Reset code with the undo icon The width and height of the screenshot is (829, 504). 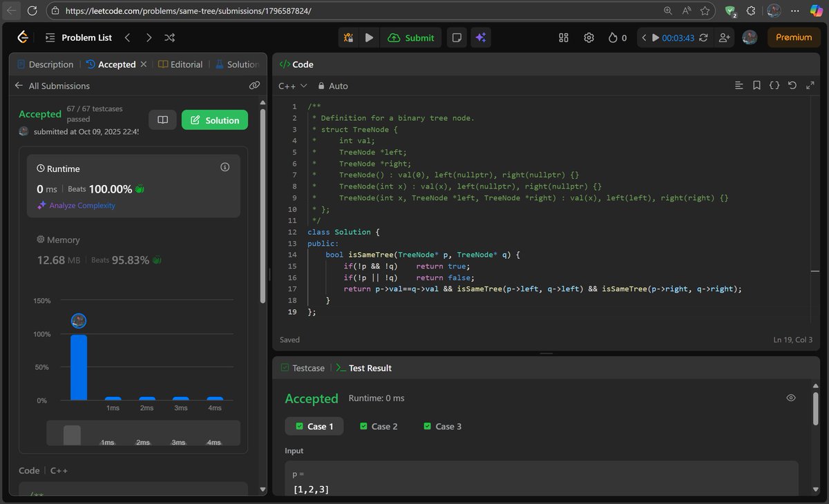tap(792, 86)
